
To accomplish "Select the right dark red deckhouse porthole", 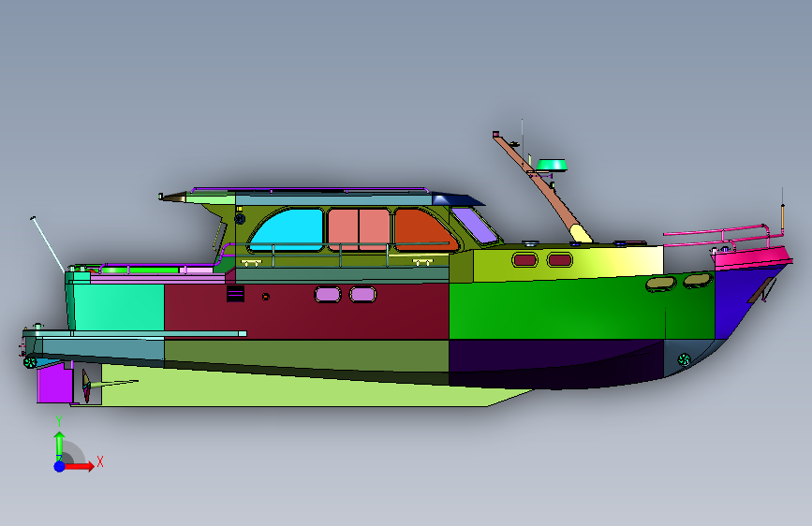I will (x=560, y=259).
